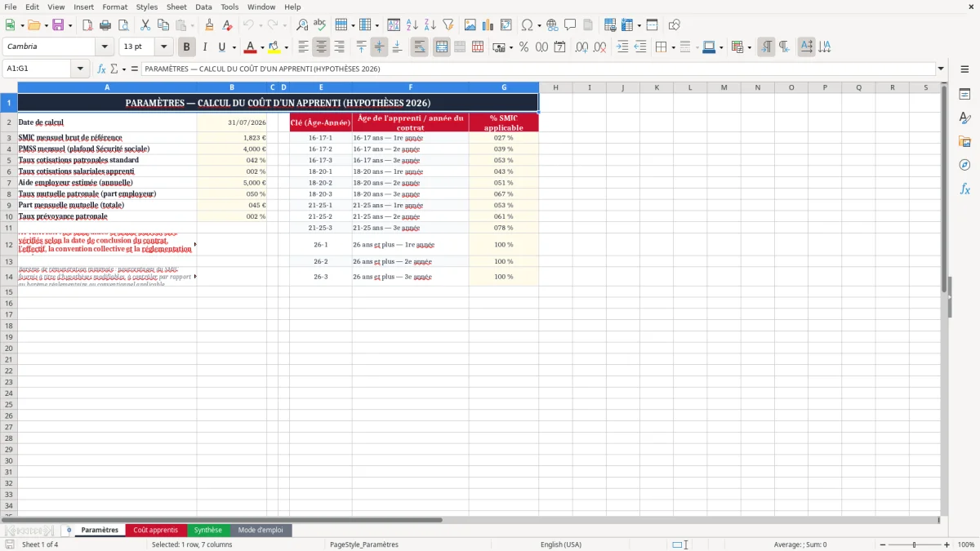Open the Format menu
This screenshot has height=551, width=980.
[114, 7]
